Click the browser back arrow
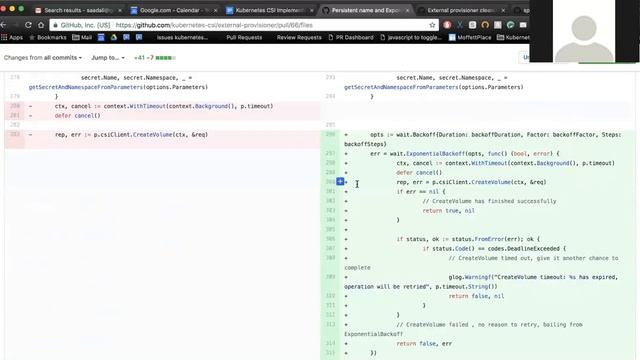Image resolution: width=640 pixels, height=360 pixels. [3, 25]
